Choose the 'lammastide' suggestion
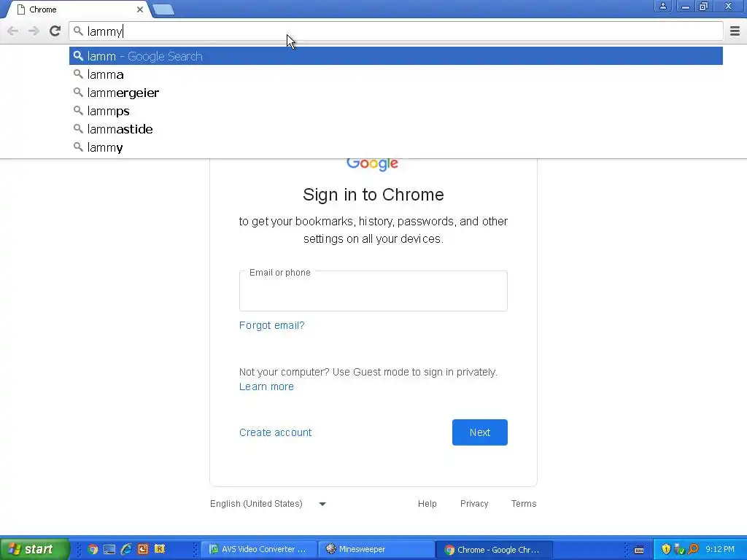The height and width of the screenshot is (560, 747). 396,129
